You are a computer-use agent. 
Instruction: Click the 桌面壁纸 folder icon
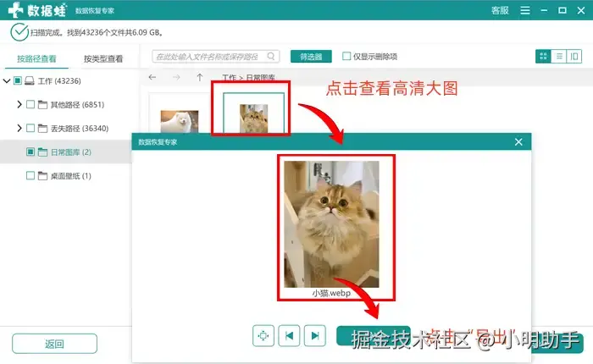[x=42, y=176]
